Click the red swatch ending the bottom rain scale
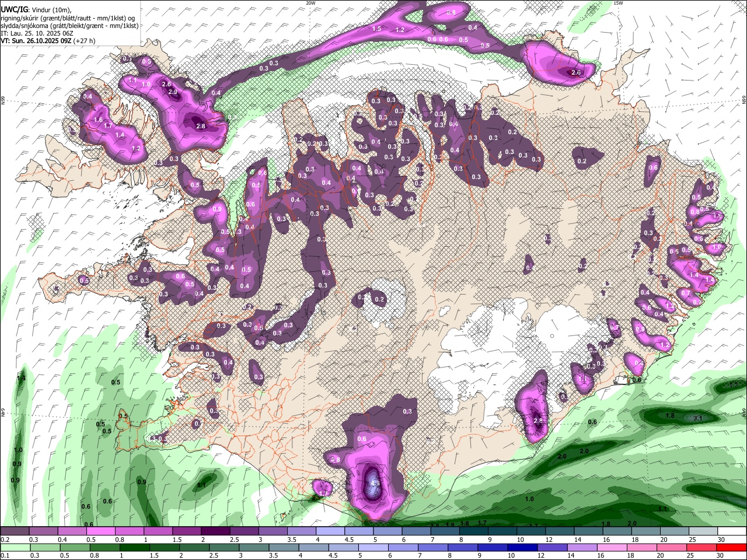 pos(732,547)
